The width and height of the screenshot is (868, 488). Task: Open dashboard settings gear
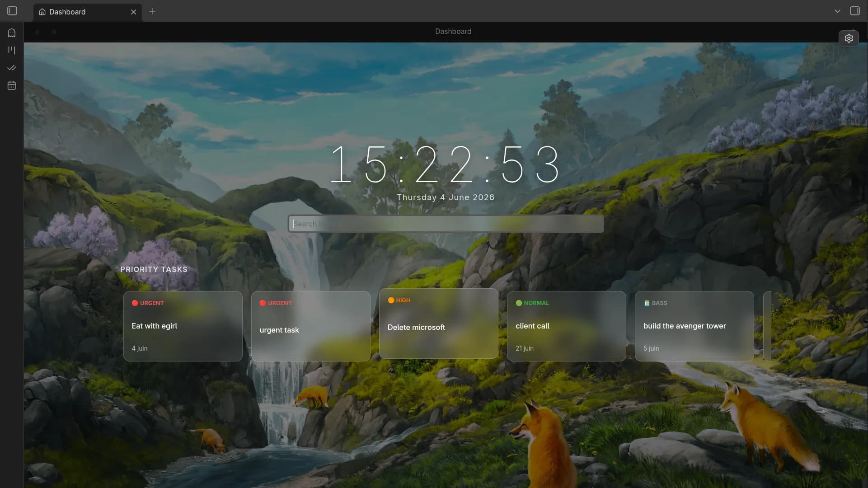849,38
